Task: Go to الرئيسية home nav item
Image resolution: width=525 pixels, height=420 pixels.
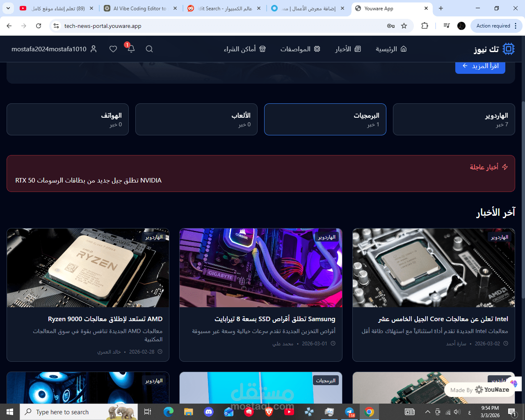Action: click(x=391, y=49)
